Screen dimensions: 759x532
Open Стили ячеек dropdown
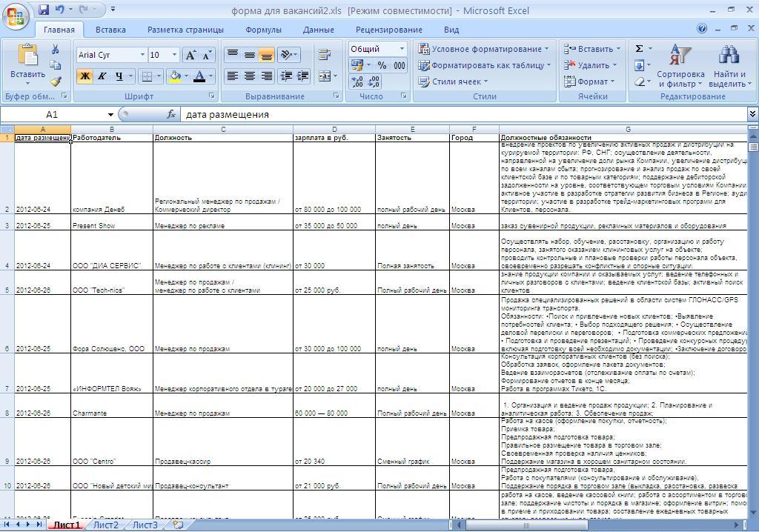pyautogui.click(x=453, y=82)
